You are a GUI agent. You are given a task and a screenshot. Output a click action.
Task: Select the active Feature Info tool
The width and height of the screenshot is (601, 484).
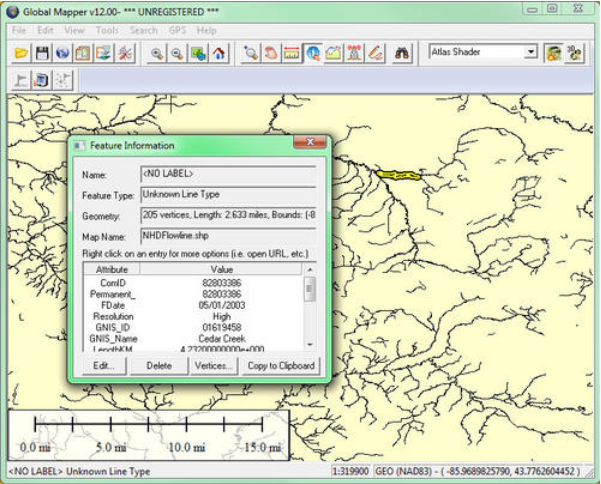pyautogui.click(x=313, y=52)
